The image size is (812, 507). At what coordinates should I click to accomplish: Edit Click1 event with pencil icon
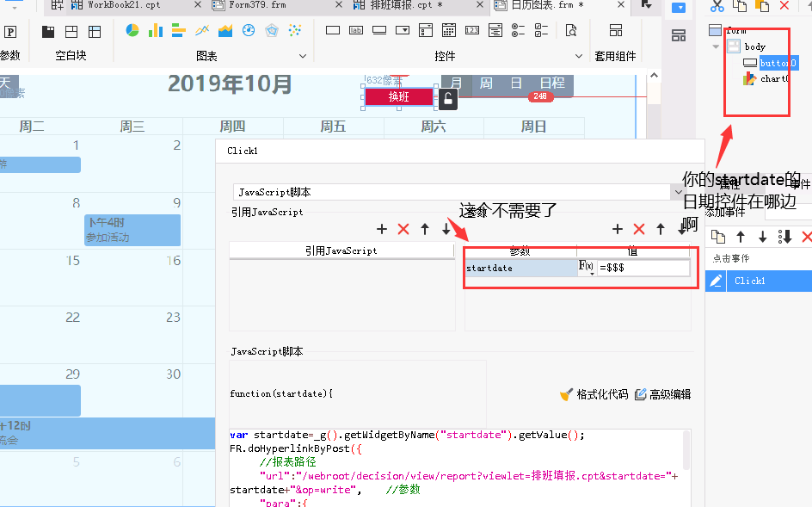coord(717,281)
